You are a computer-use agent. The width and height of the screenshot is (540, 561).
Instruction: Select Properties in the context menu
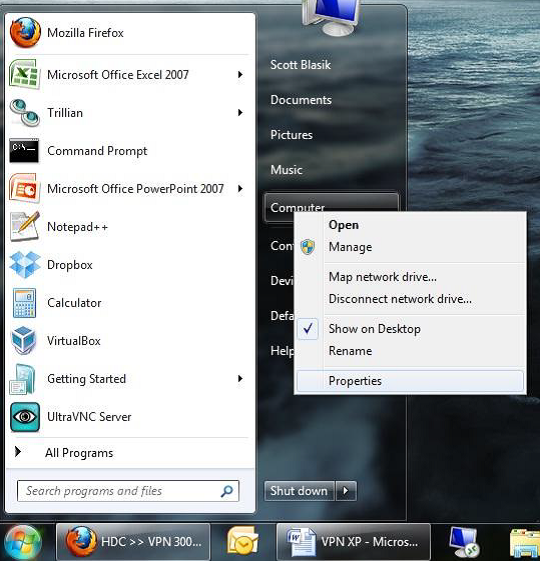(x=410, y=381)
